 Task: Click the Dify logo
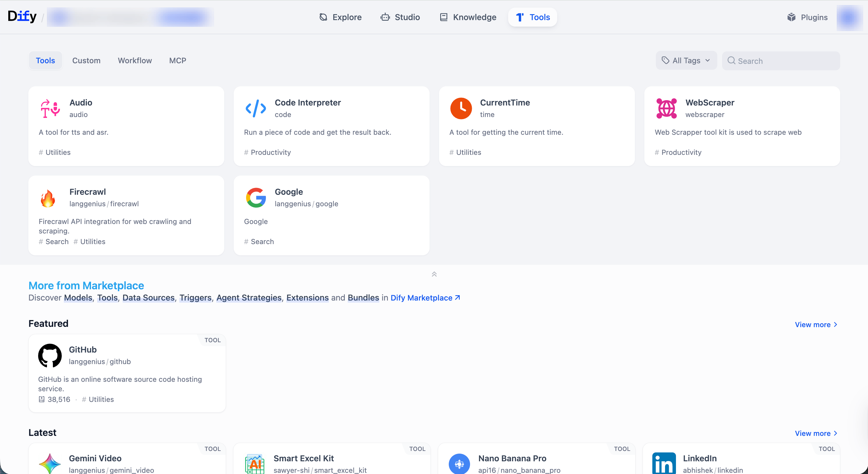coord(22,17)
